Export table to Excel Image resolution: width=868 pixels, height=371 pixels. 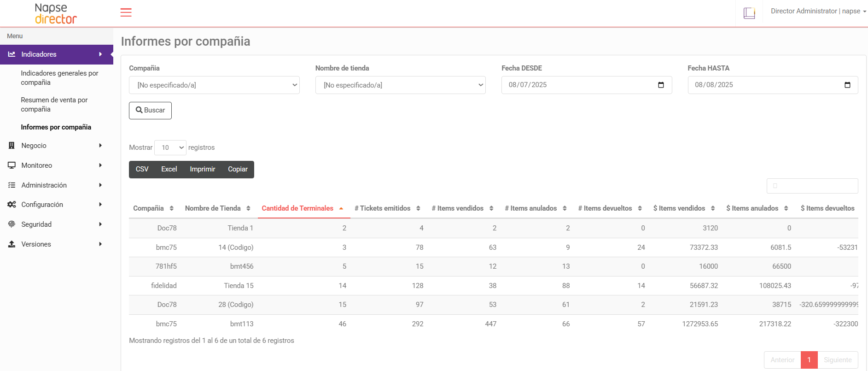[169, 169]
